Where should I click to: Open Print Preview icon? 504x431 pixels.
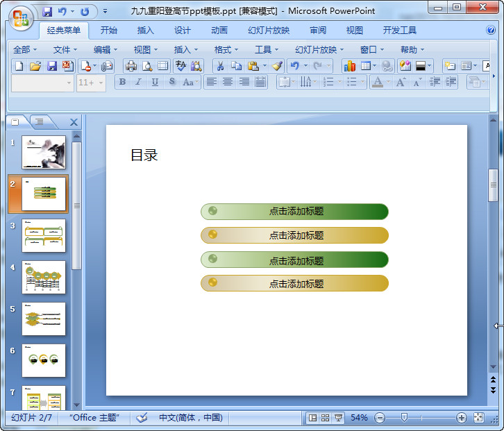click(147, 66)
